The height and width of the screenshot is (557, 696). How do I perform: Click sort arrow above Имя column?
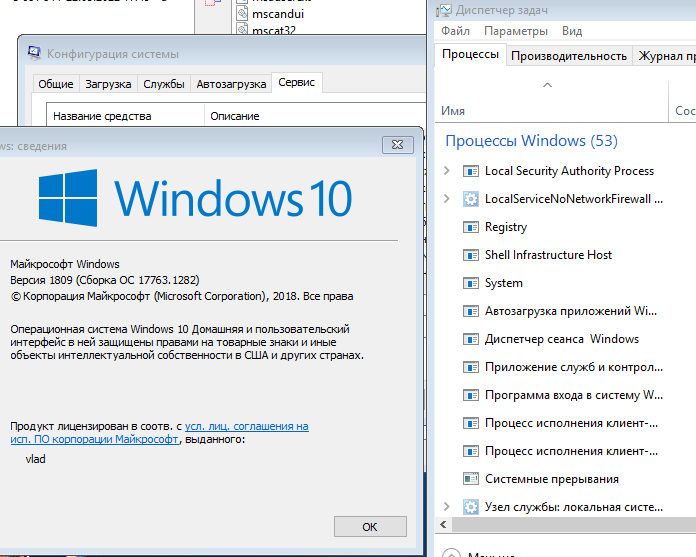[x=547, y=85]
